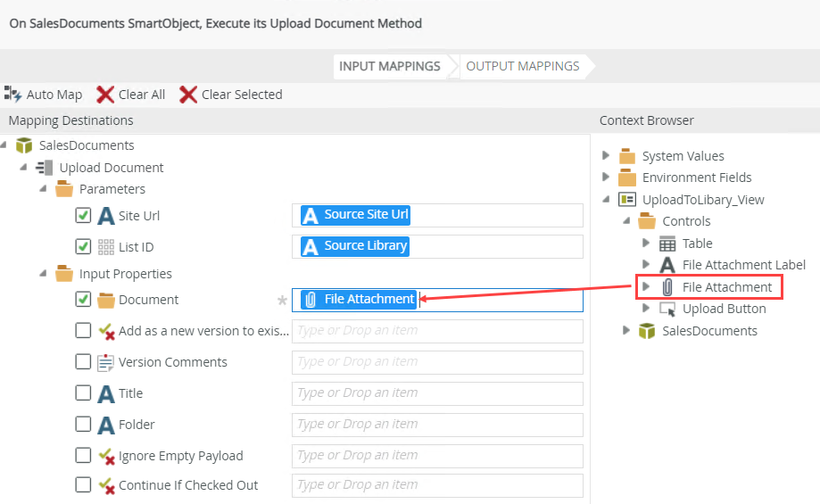Switch to the Output Mappings tab
This screenshot has width=820, height=504.
click(x=522, y=66)
